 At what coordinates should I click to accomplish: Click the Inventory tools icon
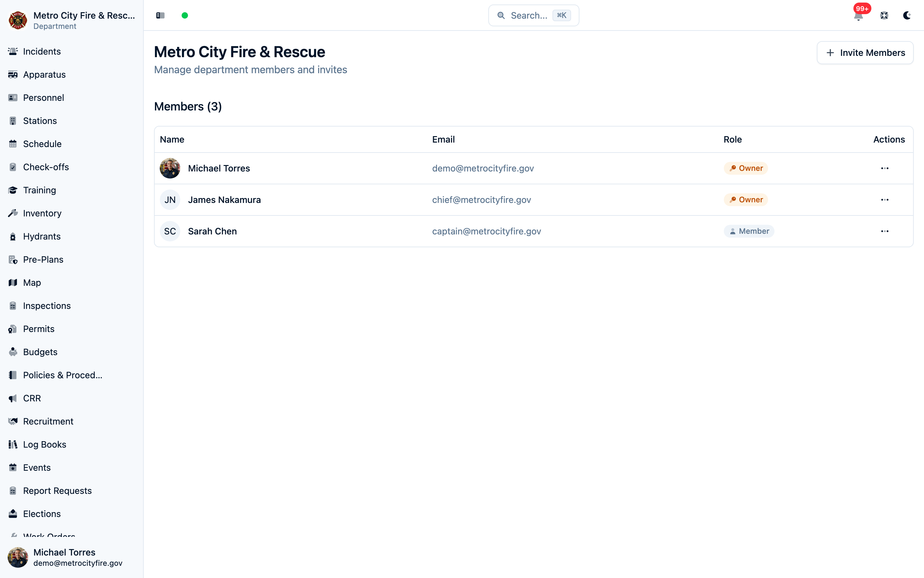tap(13, 213)
